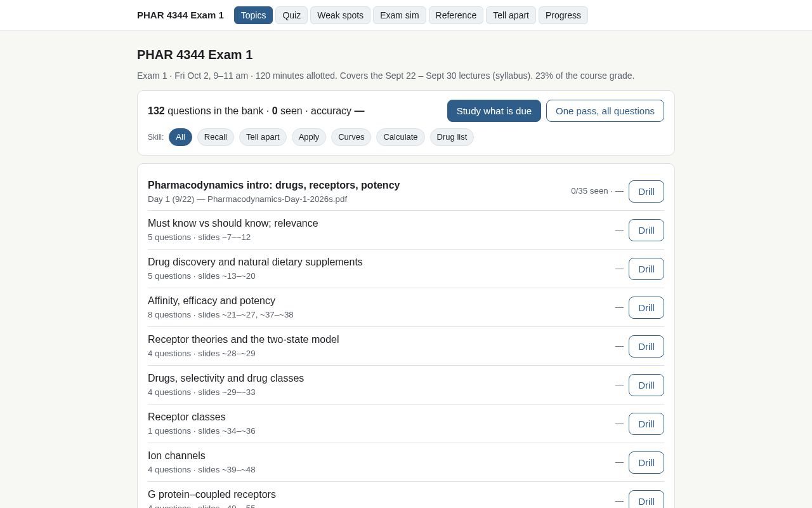This screenshot has width=812, height=508.
Task: Drill Drug discovery and natural dietary supplements
Action: click(646, 269)
